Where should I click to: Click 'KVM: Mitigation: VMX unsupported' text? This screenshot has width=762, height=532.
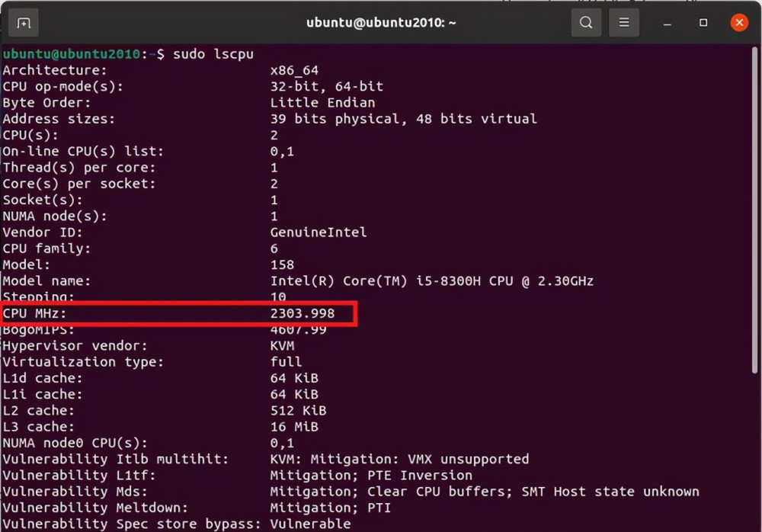399,459
